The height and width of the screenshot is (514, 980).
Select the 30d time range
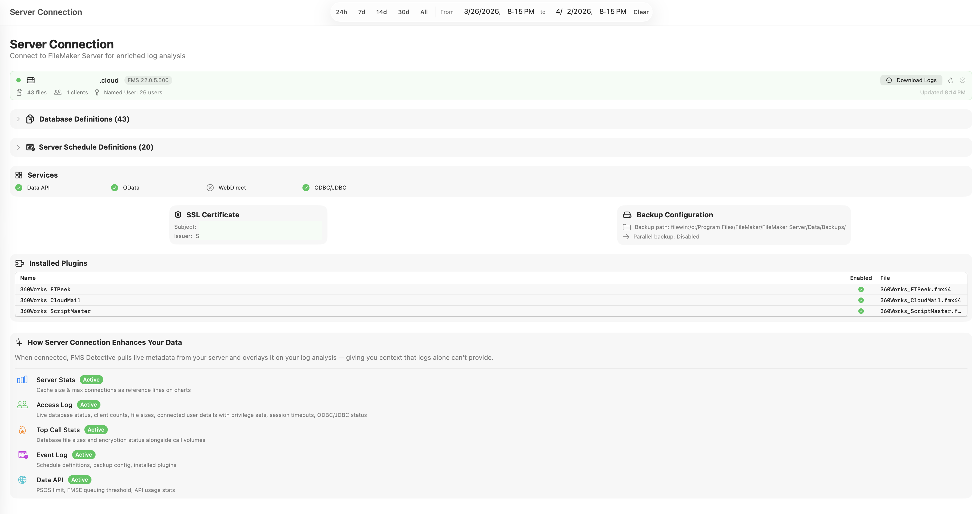point(403,12)
